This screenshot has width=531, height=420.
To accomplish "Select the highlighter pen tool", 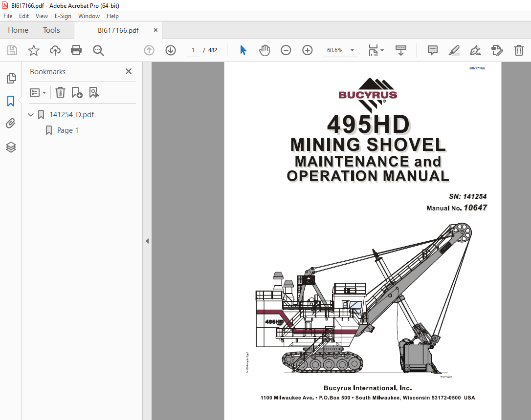I will (x=454, y=50).
